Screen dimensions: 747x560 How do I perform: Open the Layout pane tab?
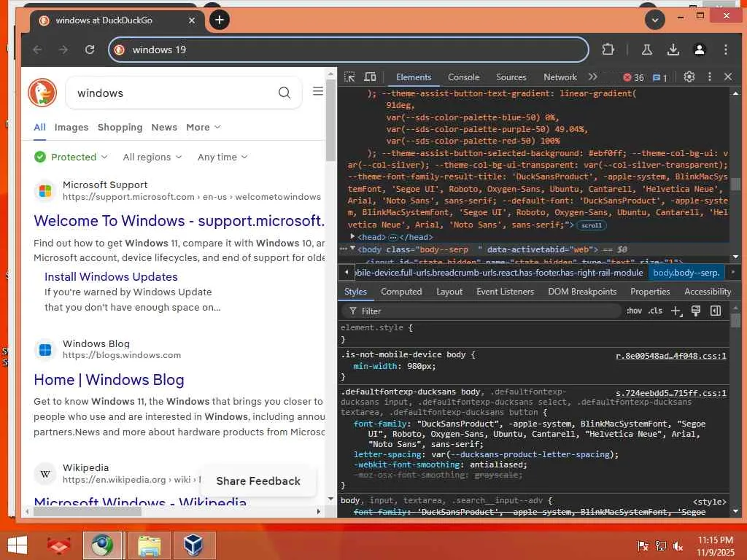coord(449,292)
